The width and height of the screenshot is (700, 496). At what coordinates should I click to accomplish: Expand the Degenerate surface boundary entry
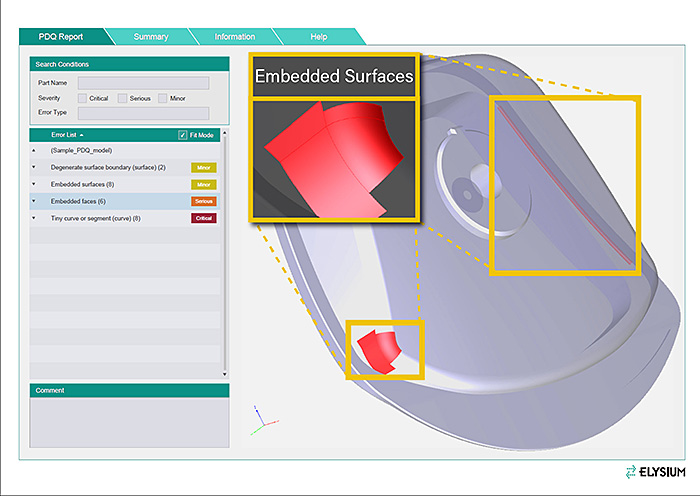pyautogui.click(x=33, y=167)
